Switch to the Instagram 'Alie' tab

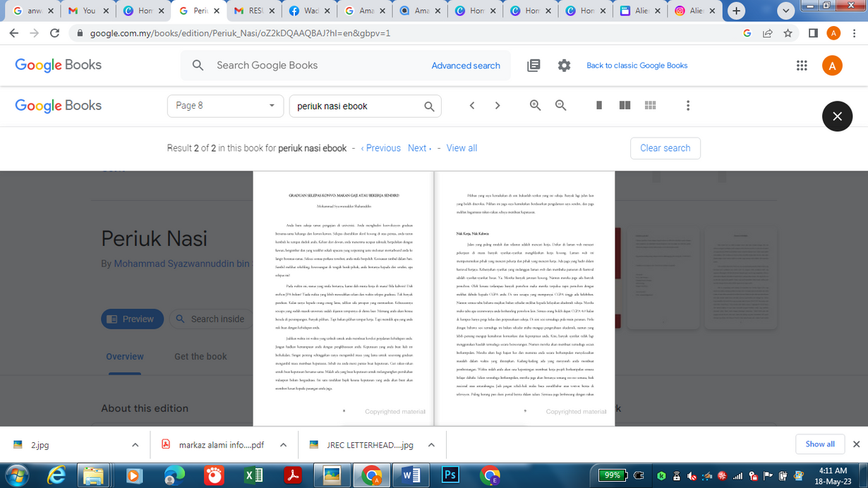coord(696,11)
